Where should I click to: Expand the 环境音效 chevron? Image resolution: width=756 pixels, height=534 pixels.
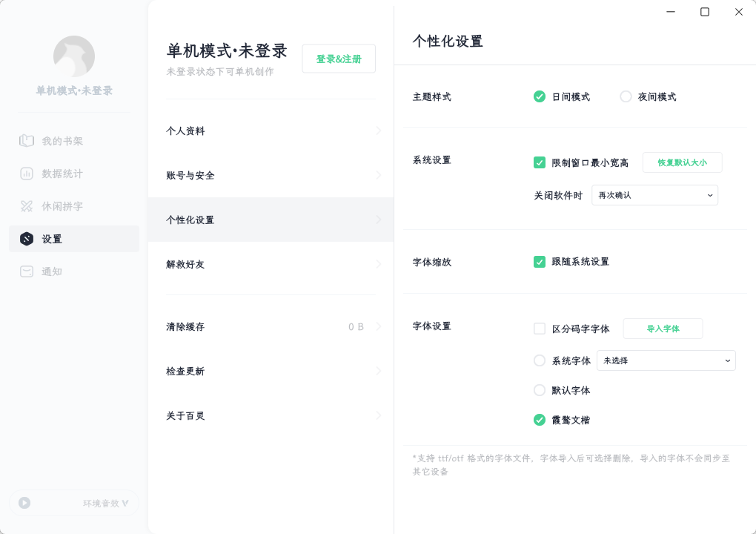coord(125,503)
